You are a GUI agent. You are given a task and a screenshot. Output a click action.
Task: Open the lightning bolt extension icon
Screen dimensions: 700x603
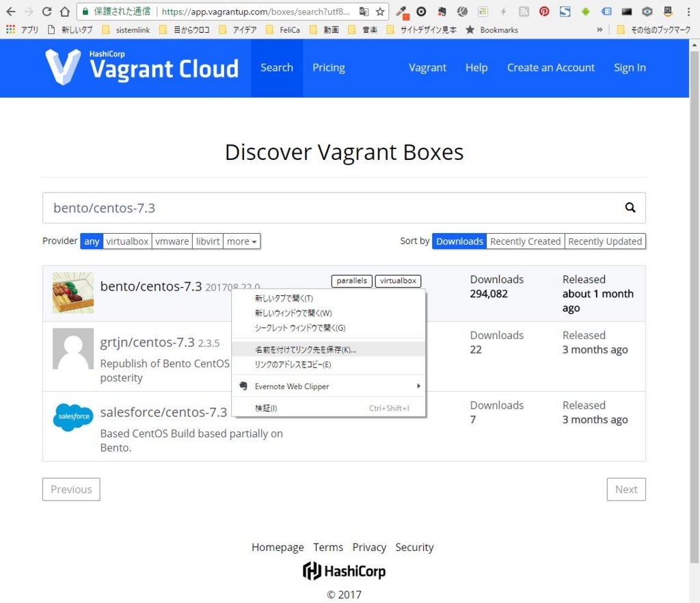point(503,12)
